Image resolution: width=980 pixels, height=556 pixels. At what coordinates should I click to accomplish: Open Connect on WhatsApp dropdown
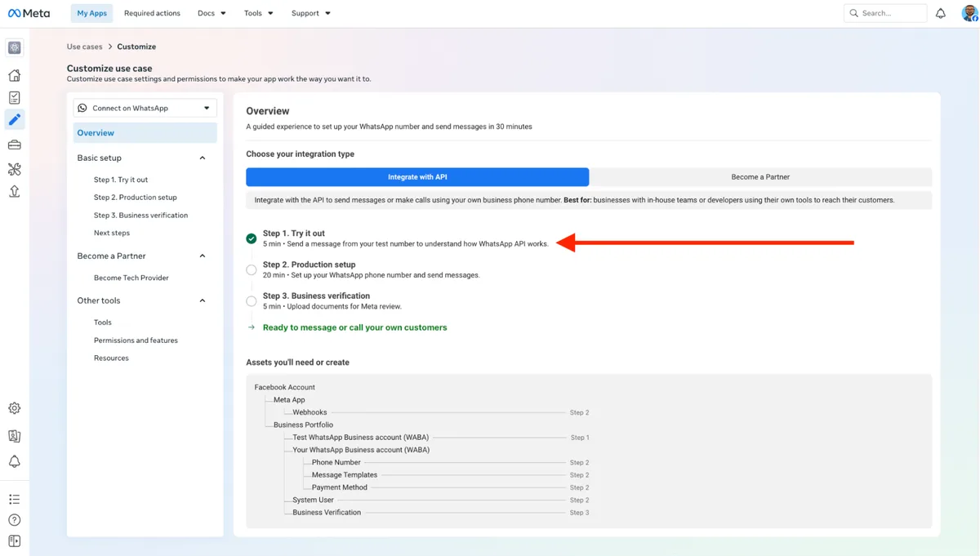coord(145,108)
